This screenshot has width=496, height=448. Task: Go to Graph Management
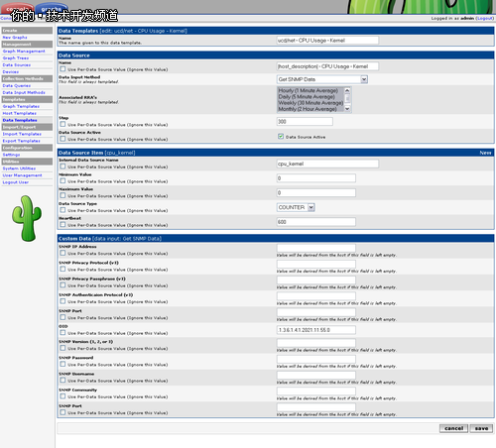point(24,52)
